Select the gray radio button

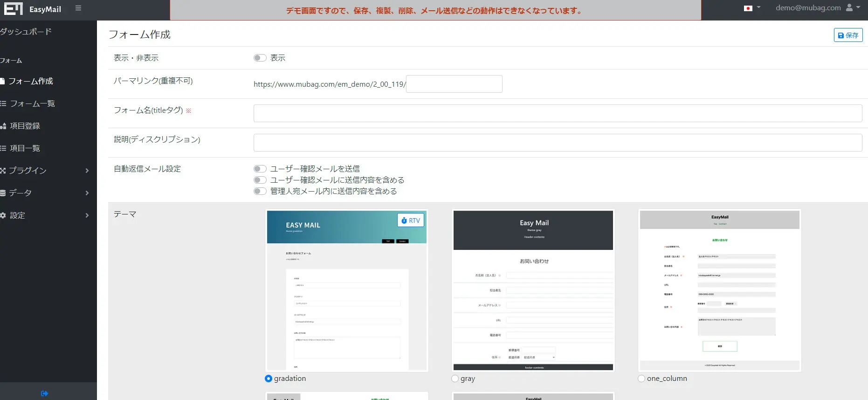[x=455, y=379]
